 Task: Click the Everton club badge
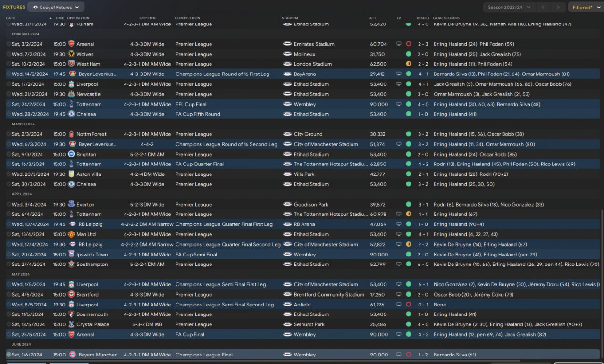tap(72, 205)
